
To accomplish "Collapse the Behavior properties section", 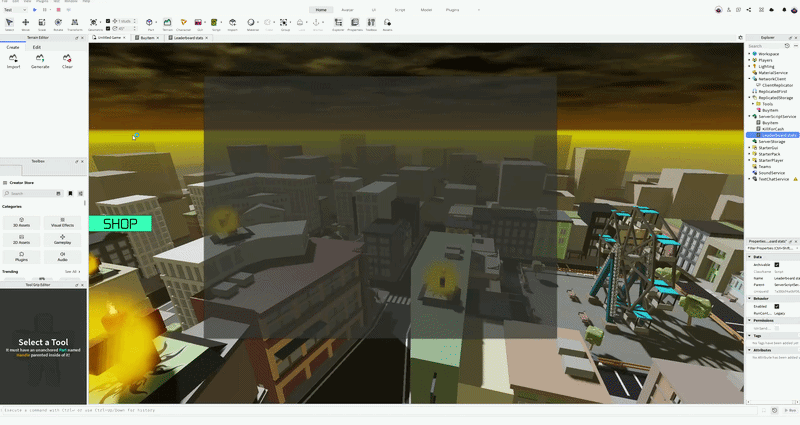I will tap(749, 298).
